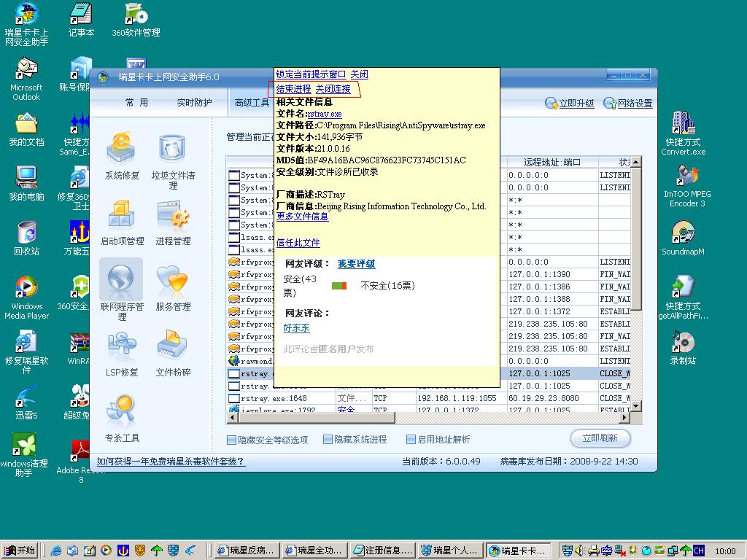Open 好东东 comment link
Screen dimensions: 747x560
coord(296,328)
